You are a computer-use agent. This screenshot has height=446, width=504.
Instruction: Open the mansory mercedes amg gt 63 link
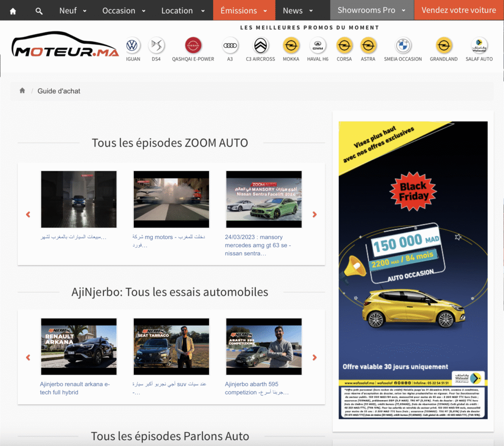pos(258,245)
